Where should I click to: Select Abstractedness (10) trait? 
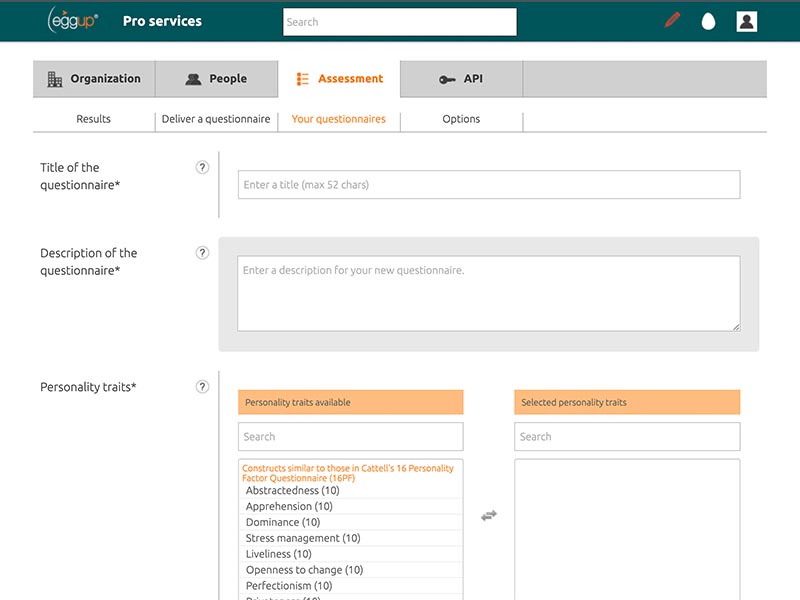(x=351, y=490)
